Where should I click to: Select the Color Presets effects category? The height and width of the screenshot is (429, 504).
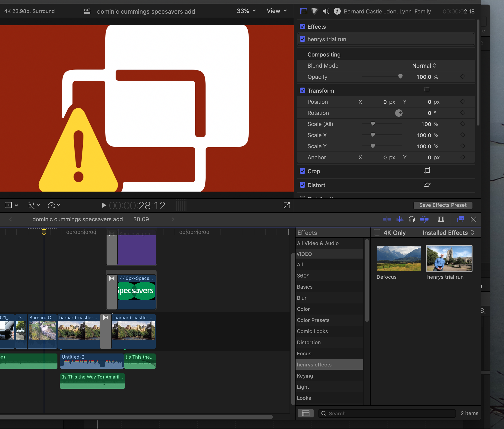click(313, 320)
